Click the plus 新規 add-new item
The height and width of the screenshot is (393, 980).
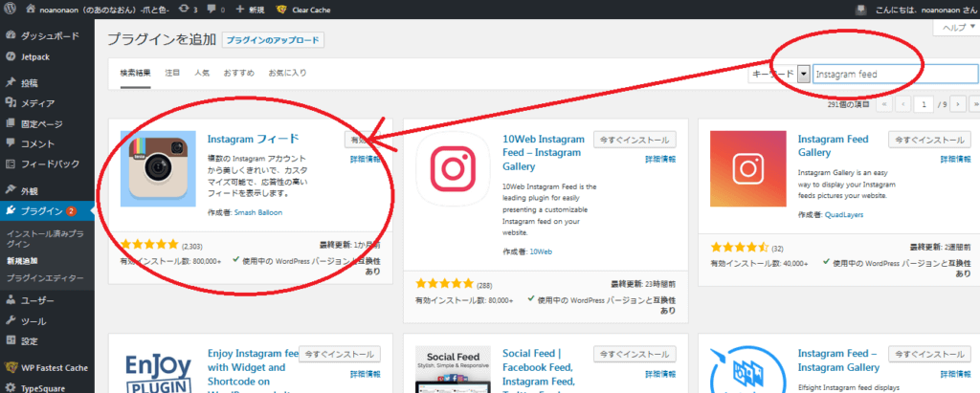click(250, 10)
